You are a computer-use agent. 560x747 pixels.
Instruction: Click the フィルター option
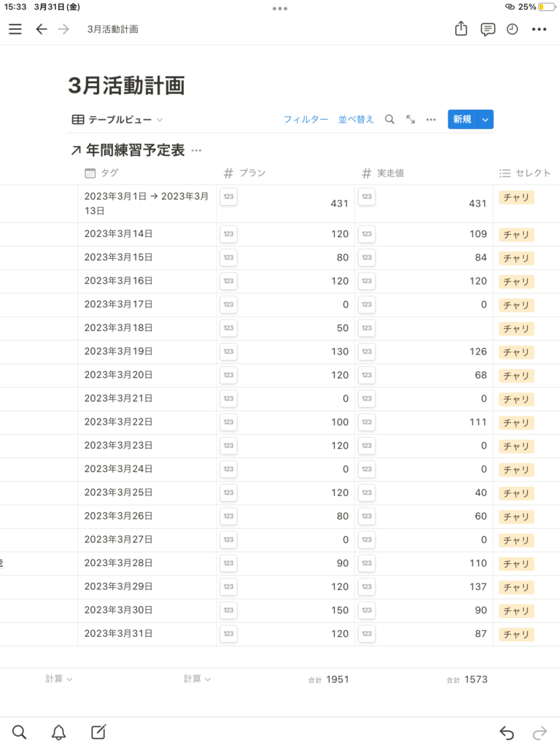pos(306,120)
